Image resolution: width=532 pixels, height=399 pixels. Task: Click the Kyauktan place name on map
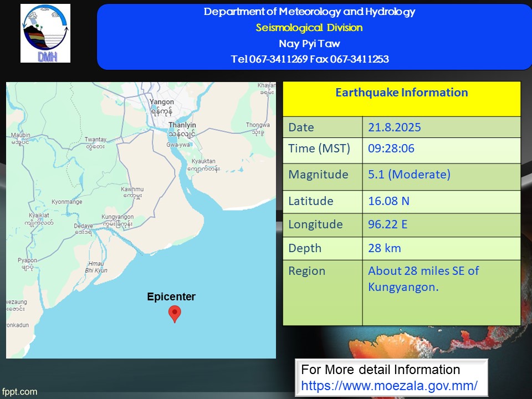(x=203, y=161)
